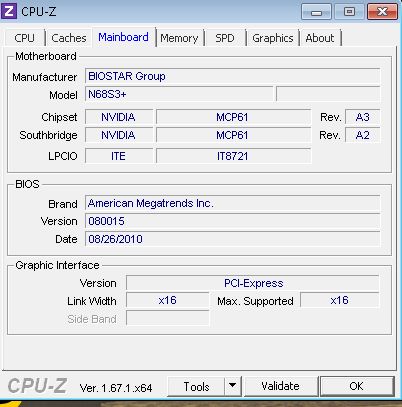Click the Motherboard group heading
Screen dimensions: 402x407
46,56
